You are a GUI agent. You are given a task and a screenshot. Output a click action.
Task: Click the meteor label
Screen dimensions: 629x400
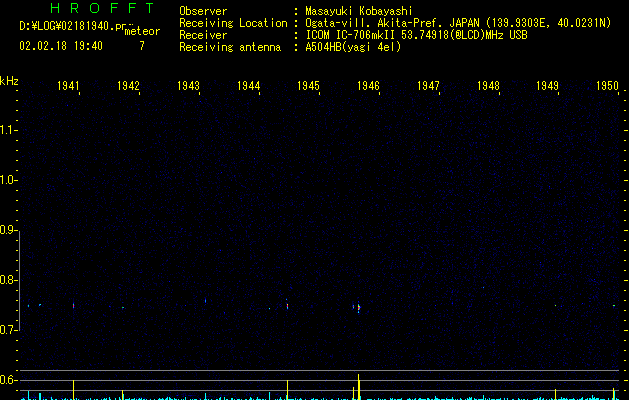click(142, 31)
